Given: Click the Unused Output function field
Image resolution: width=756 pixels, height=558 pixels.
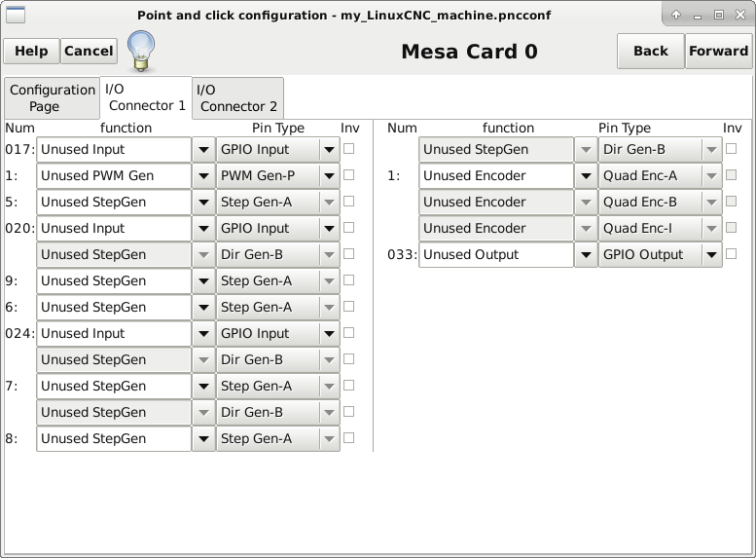Looking at the screenshot, I should [x=496, y=255].
